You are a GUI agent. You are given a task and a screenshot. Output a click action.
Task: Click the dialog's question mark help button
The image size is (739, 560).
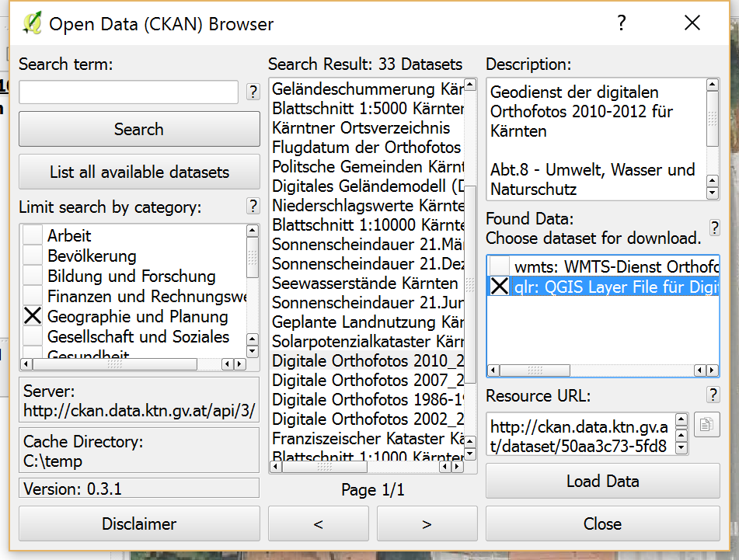coord(621,23)
